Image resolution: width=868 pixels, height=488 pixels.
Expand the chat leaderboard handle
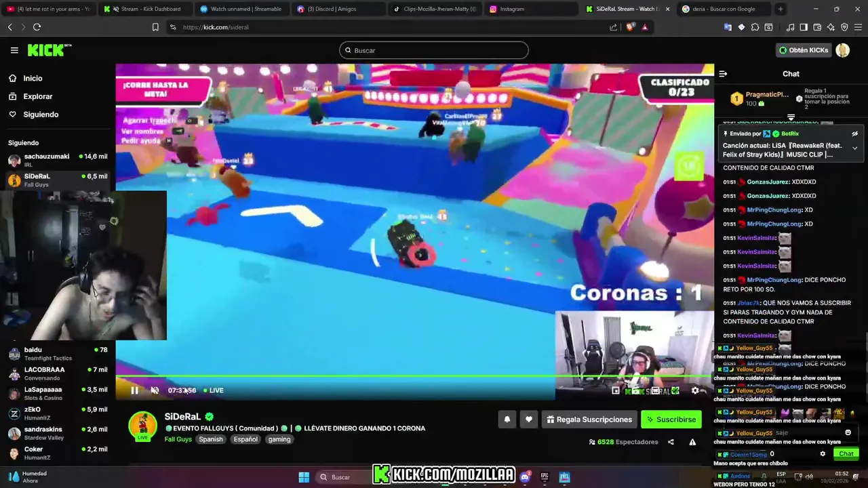(791, 118)
